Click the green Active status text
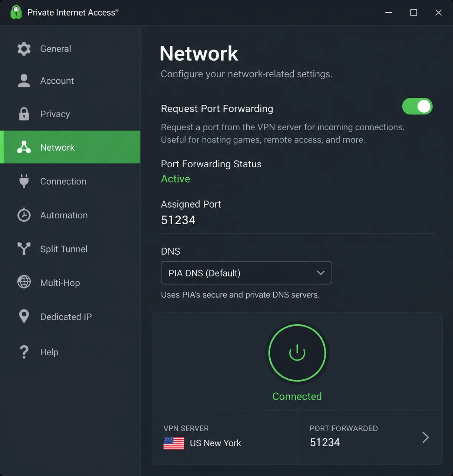Screen dimensions: 453x476 click(176, 179)
